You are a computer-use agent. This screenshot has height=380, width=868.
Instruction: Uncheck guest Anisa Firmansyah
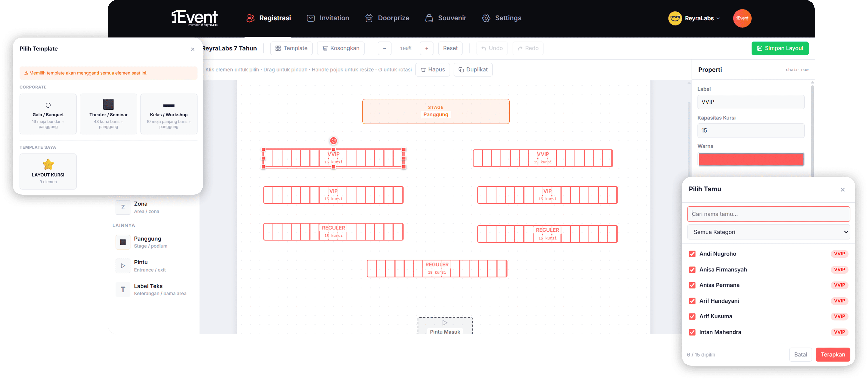tap(692, 270)
